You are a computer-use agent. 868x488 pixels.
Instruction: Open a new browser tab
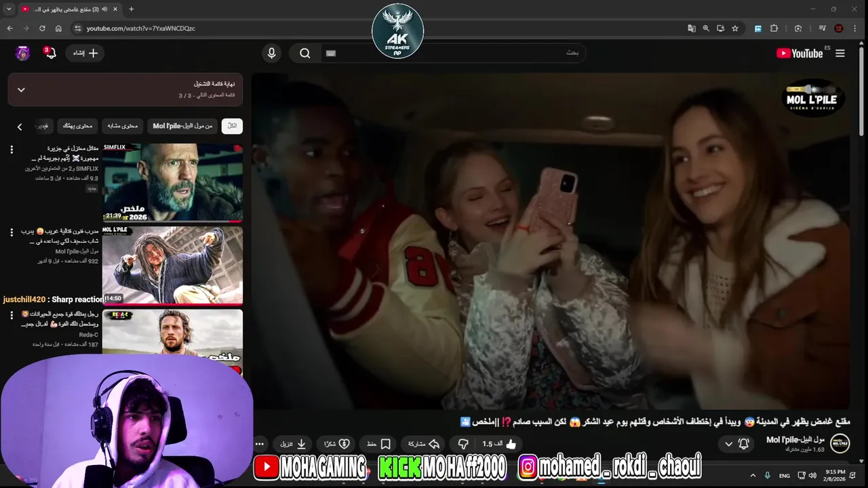132,9
